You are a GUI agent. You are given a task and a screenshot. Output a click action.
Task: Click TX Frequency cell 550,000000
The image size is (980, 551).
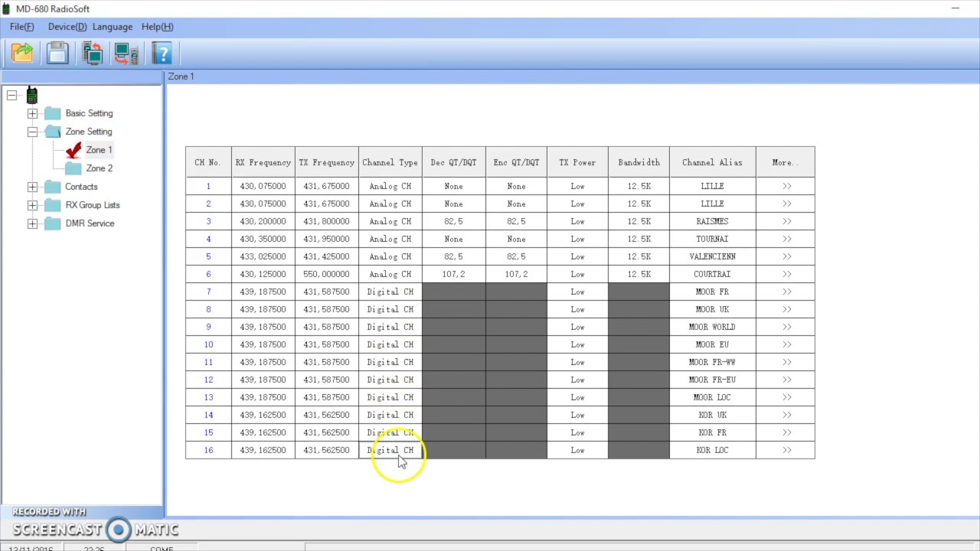pos(327,274)
